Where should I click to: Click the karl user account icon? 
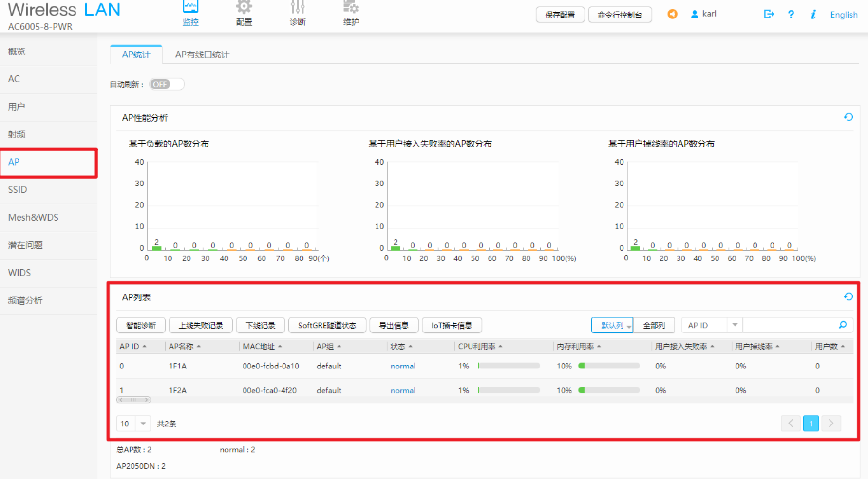tap(695, 15)
